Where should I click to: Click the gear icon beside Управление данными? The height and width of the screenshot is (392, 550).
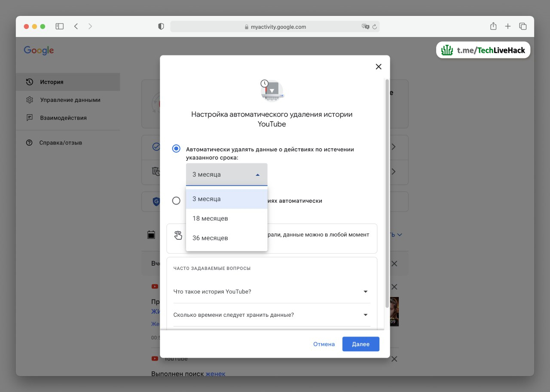(x=29, y=100)
